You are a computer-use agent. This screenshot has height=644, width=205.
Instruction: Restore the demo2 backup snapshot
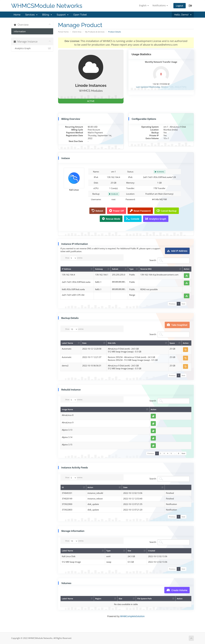click(x=185, y=366)
